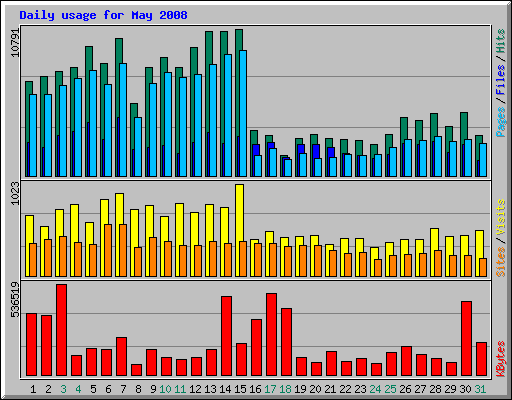This screenshot has height=400, width=512.
Task: Click the cyan Pages bar for day 8
Action: click(138, 147)
